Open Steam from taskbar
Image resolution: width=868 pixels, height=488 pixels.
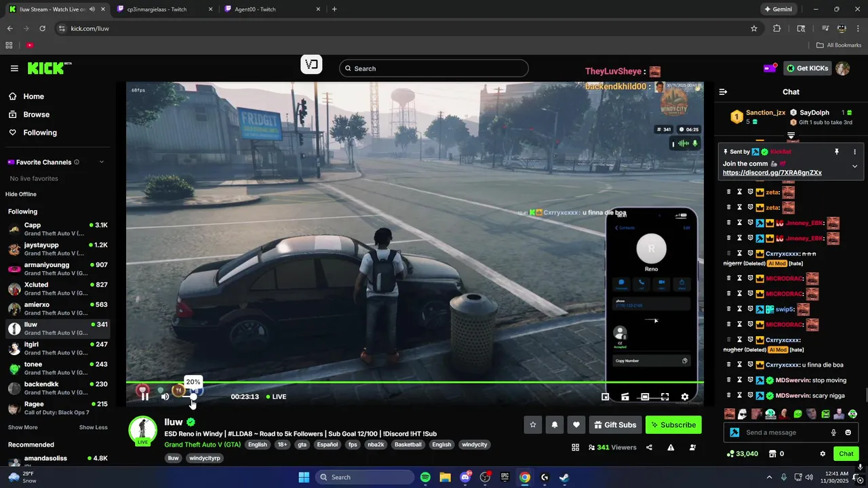(564, 477)
